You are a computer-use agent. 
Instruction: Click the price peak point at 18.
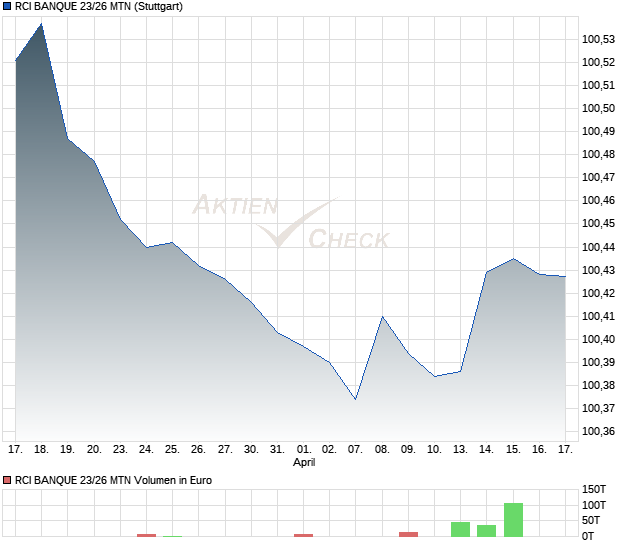coord(42,24)
